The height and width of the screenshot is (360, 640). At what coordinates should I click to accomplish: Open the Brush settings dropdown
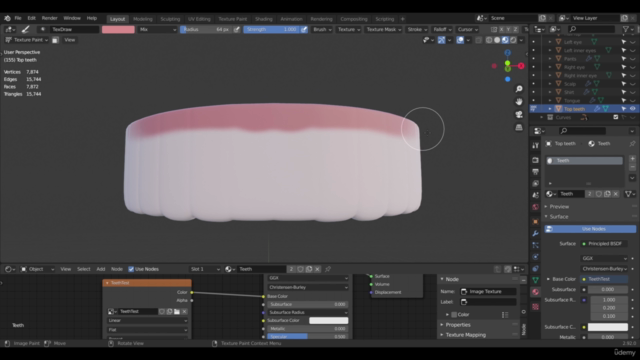[x=322, y=29]
